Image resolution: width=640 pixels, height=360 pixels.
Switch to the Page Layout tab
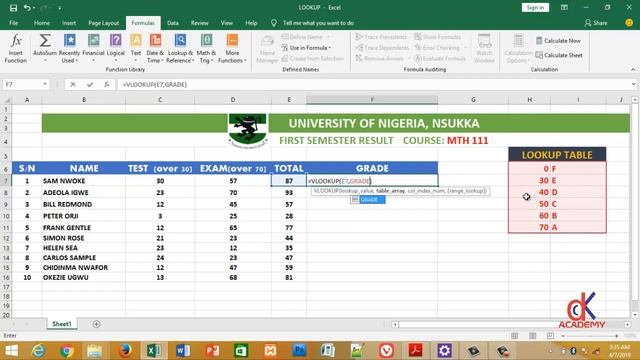[x=103, y=23]
